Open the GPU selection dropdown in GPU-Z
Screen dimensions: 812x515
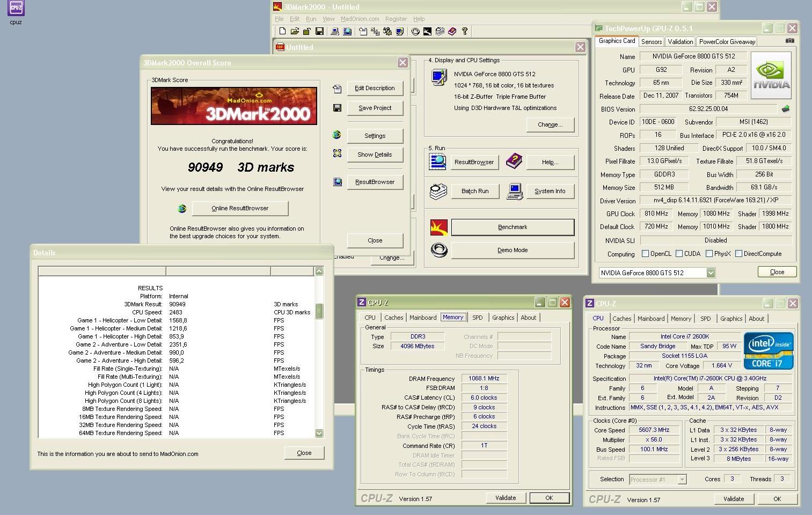click(711, 273)
